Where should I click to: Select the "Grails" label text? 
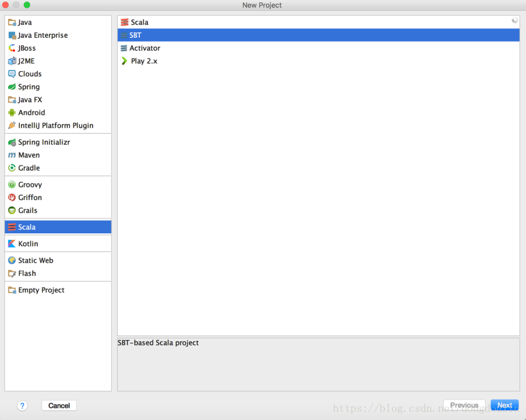pyautogui.click(x=27, y=211)
